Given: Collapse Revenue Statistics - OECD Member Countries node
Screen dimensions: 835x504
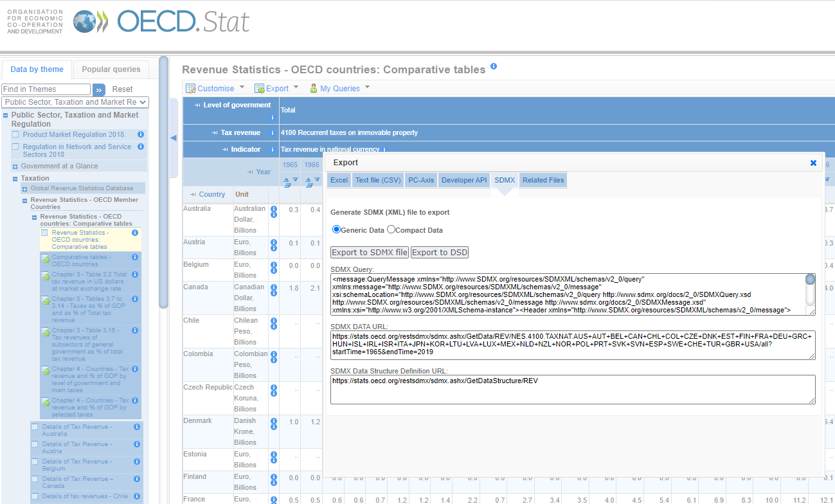Looking at the screenshot, I should pyautogui.click(x=25, y=201).
